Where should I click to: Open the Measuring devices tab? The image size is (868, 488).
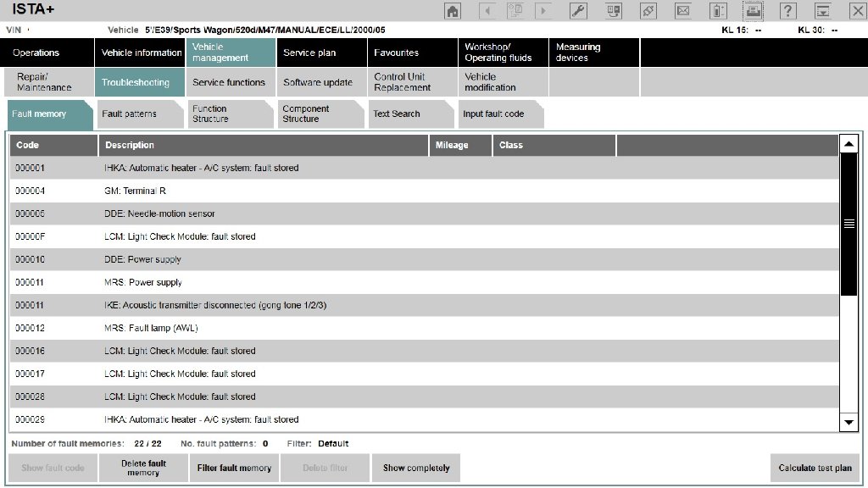tap(594, 53)
